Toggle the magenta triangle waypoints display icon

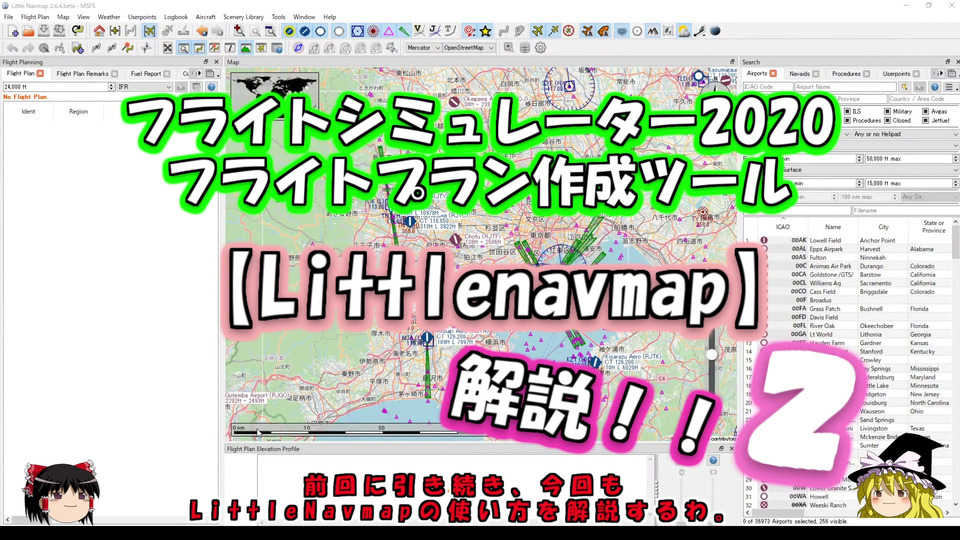(389, 31)
